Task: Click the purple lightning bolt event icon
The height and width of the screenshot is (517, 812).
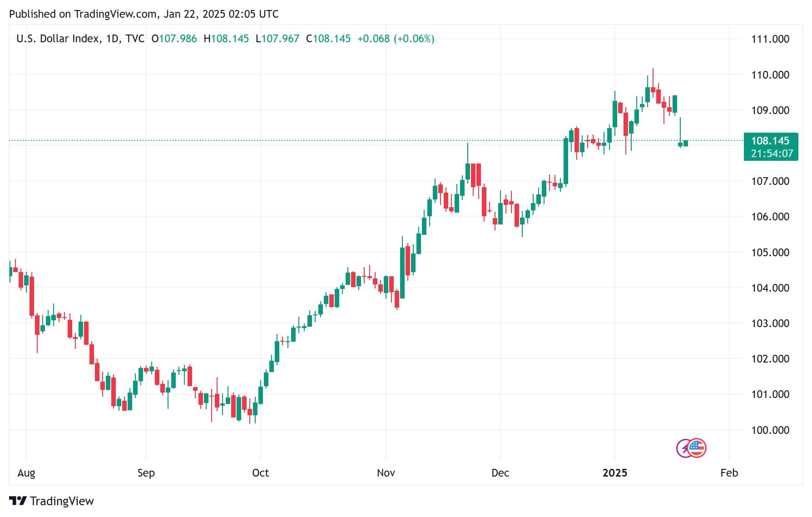Action: pos(683,448)
